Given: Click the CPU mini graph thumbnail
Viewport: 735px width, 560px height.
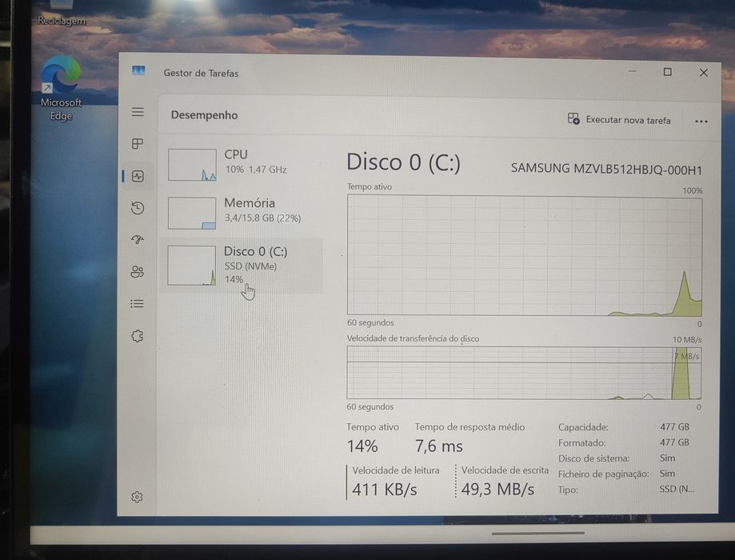Looking at the screenshot, I should (192, 165).
